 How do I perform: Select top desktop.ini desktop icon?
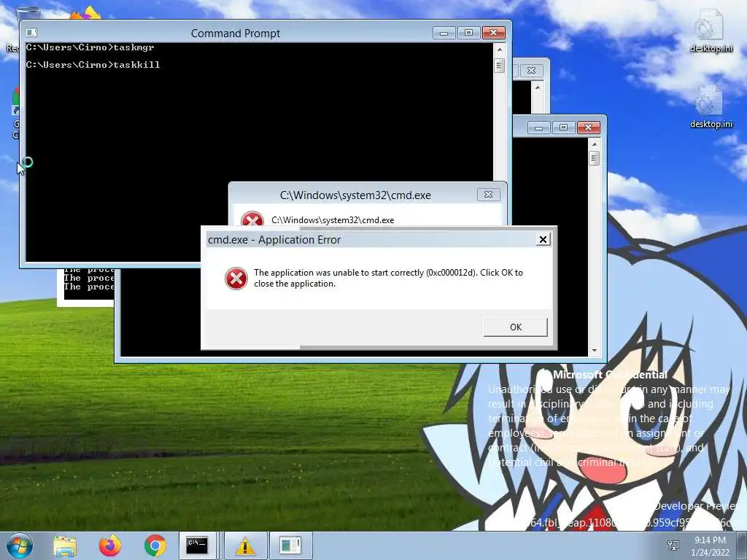(x=711, y=31)
